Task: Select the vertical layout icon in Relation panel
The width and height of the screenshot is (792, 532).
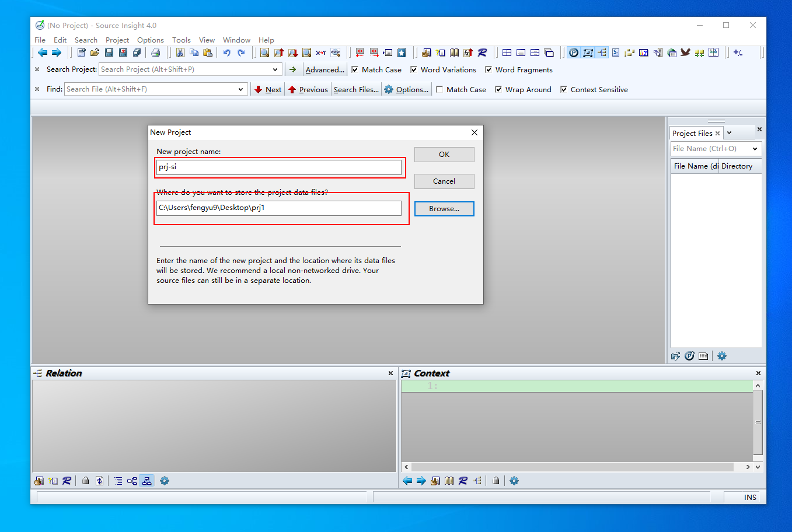Action: click(146, 481)
